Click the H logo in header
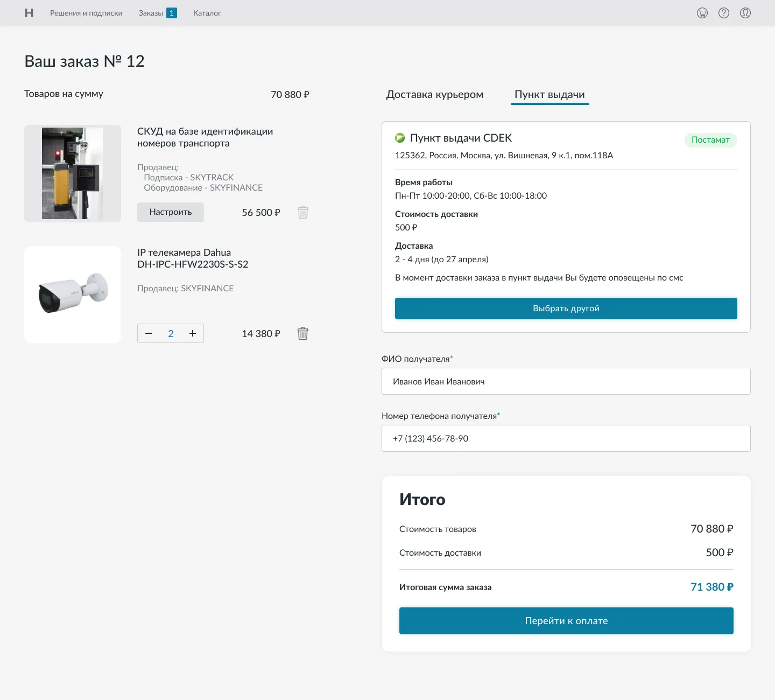 click(29, 13)
